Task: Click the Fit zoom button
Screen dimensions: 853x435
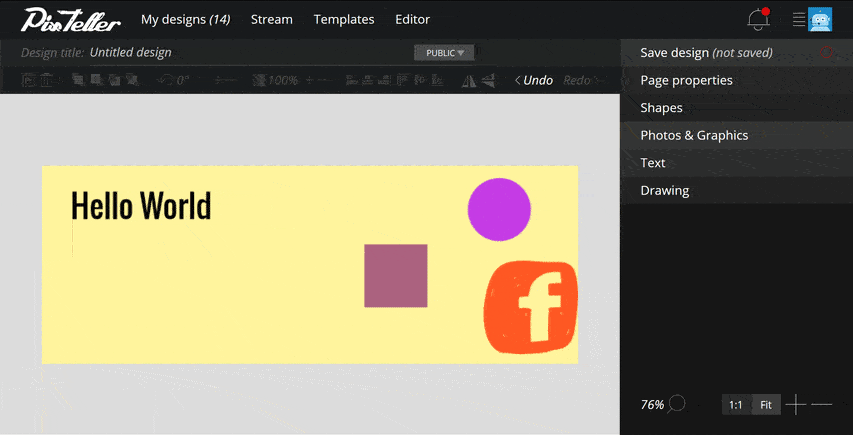Action: (x=766, y=405)
